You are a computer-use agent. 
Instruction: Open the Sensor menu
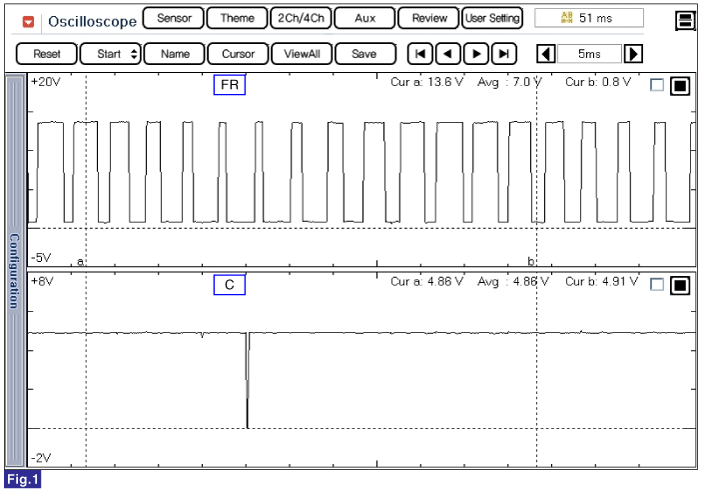click(x=173, y=18)
